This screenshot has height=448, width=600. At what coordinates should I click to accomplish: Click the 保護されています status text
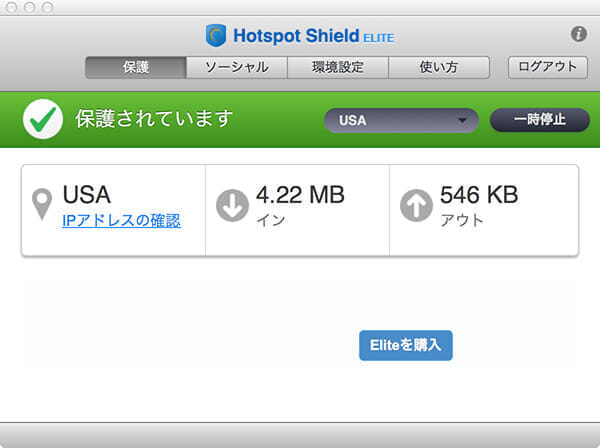point(154,119)
